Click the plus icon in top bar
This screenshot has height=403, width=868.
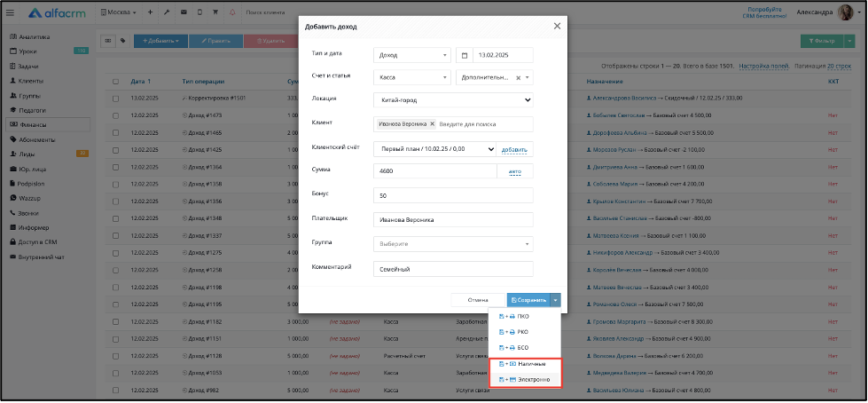(x=150, y=12)
